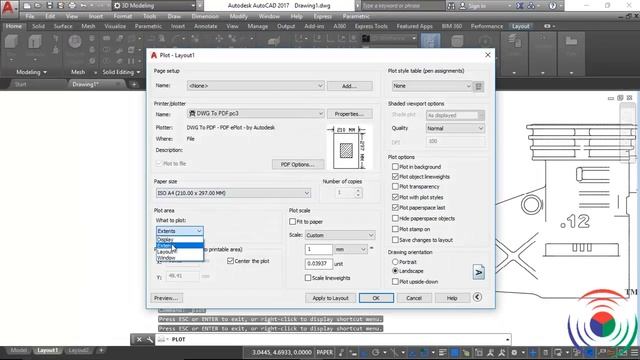640x360 pixels.
Task: Click PDF Options... button
Action: click(298, 164)
